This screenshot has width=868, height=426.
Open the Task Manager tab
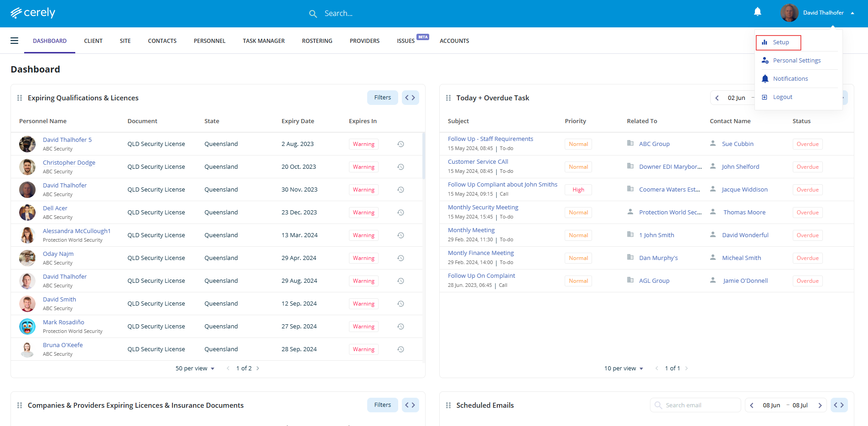[x=264, y=41]
